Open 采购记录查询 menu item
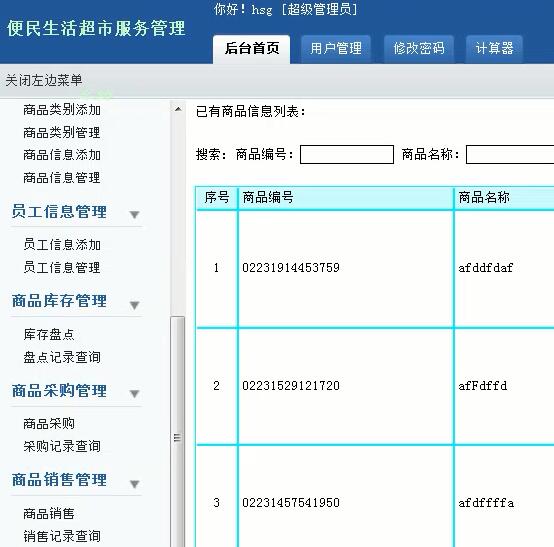554x547 pixels. (x=62, y=446)
